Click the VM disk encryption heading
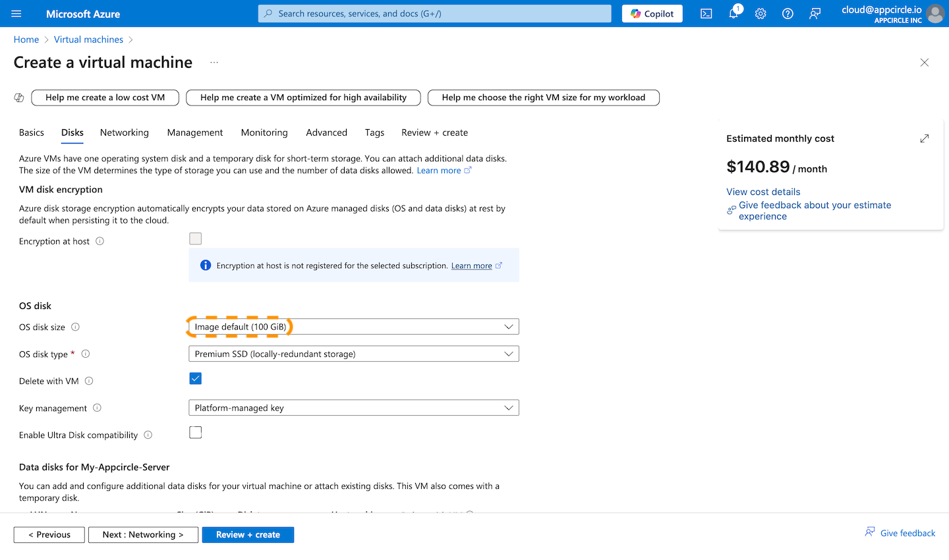The height and width of the screenshot is (560, 949). click(x=61, y=190)
